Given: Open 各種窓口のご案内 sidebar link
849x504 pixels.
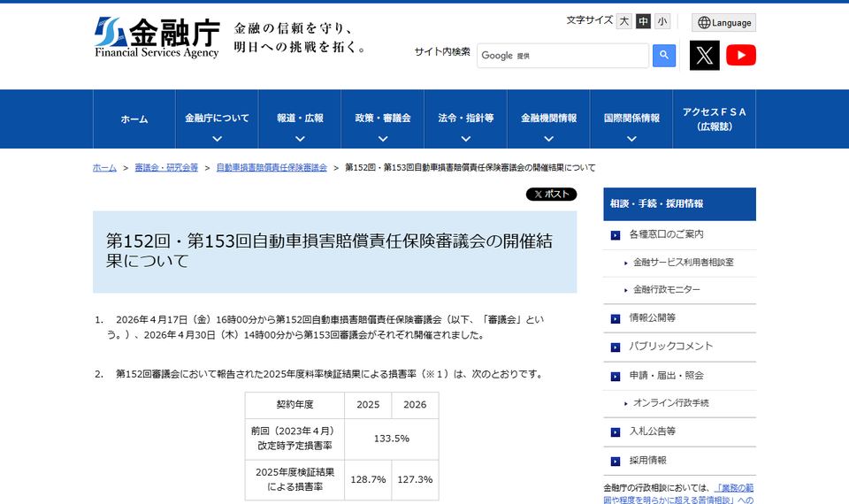Looking at the screenshot, I should 666,234.
